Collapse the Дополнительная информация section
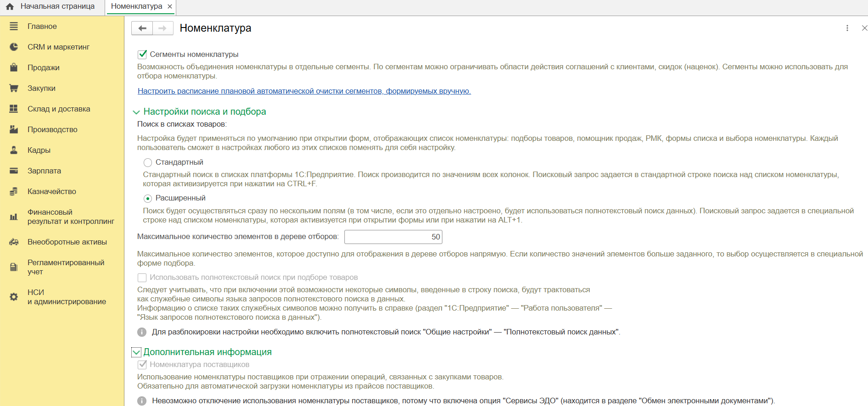The width and height of the screenshot is (868, 406). (x=136, y=352)
